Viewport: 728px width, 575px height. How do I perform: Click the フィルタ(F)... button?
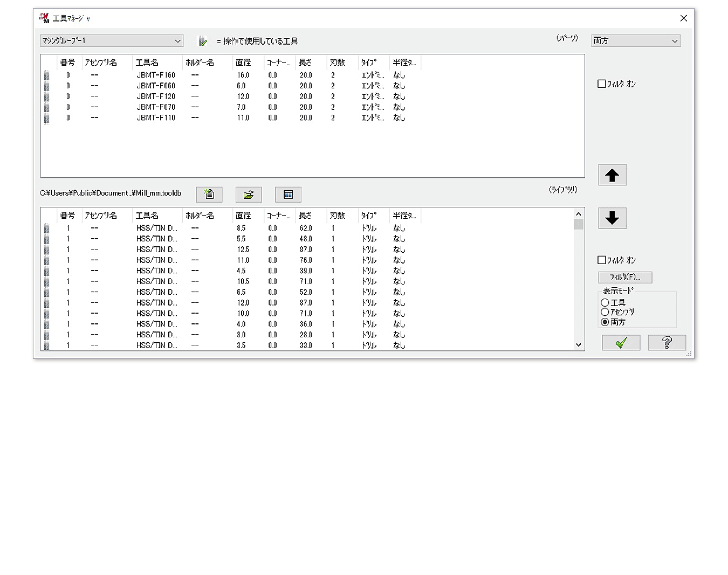coord(625,278)
